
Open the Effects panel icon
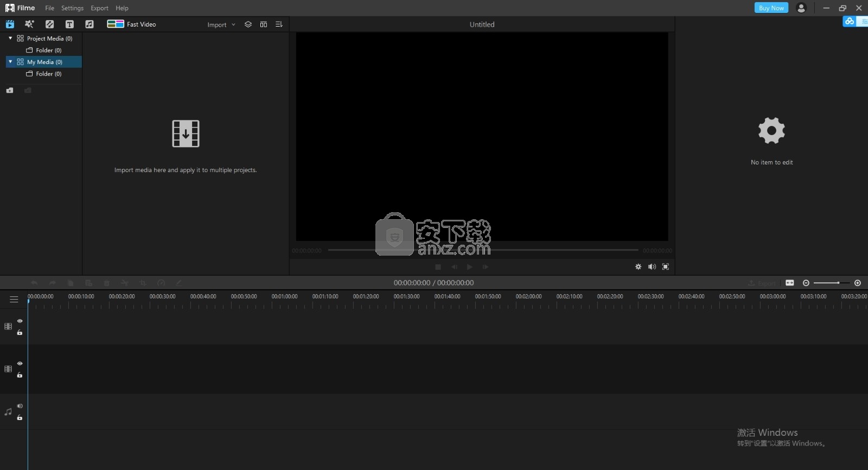coord(29,24)
